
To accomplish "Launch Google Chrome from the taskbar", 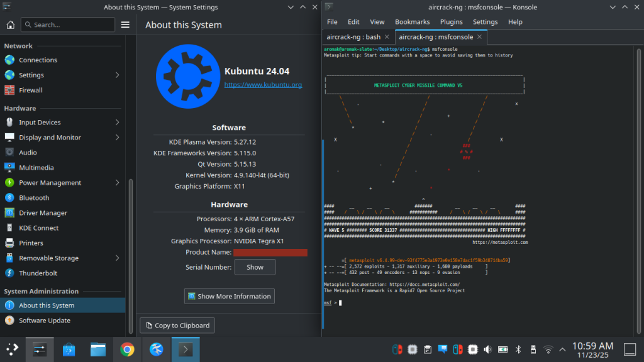I will pos(127,349).
